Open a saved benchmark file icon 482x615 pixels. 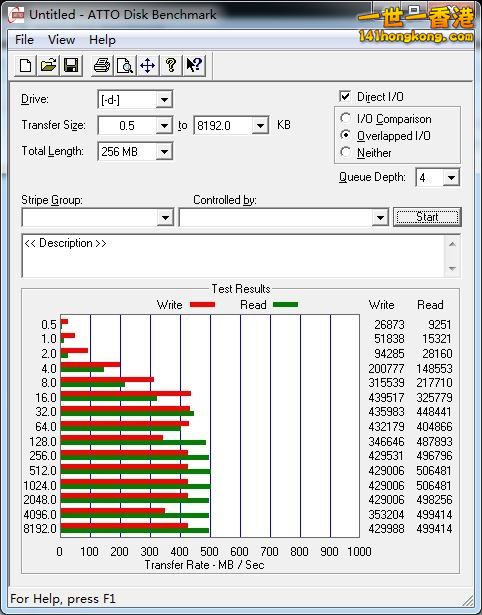48,65
